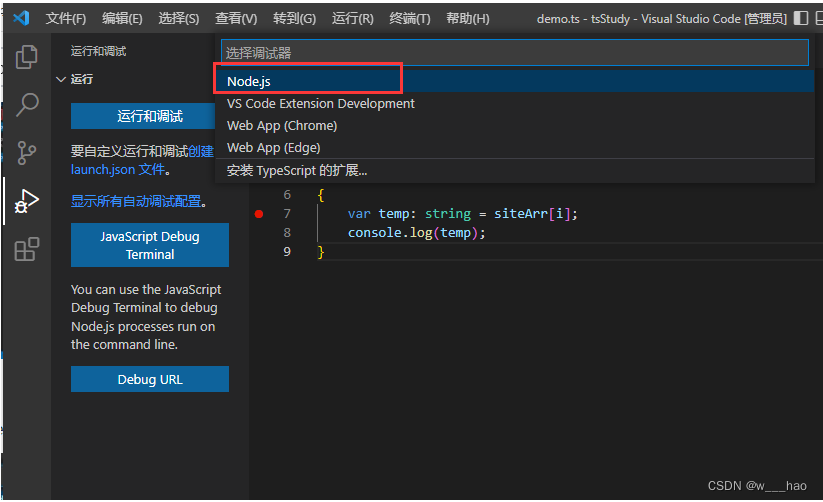Image resolution: width=823 pixels, height=502 pixels.
Task: Toggle primary sidebar layout icon in title bar
Action: click(800, 18)
